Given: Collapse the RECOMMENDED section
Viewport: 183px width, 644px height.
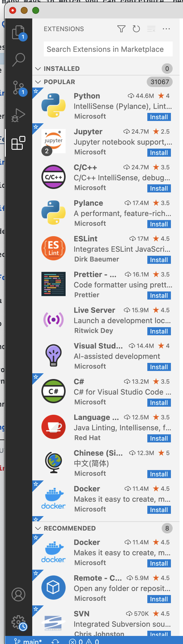Looking at the screenshot, I should pos(38,528).
